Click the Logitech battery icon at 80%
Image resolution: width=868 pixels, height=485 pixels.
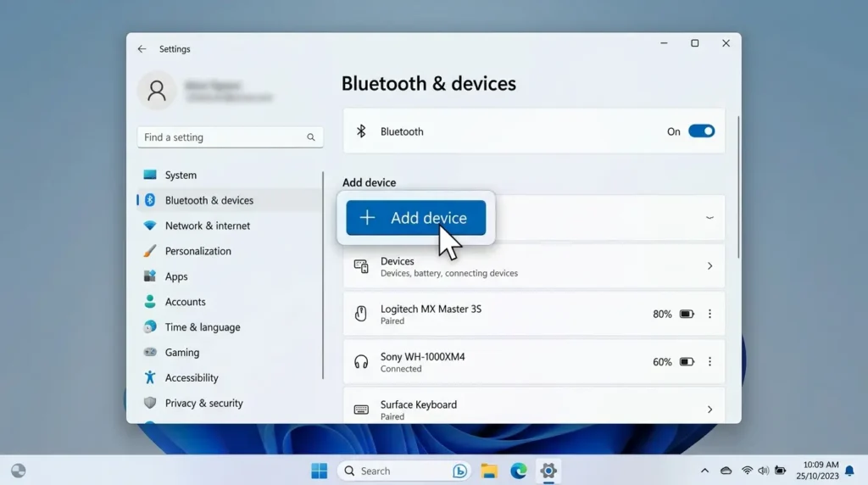point(687,314)
